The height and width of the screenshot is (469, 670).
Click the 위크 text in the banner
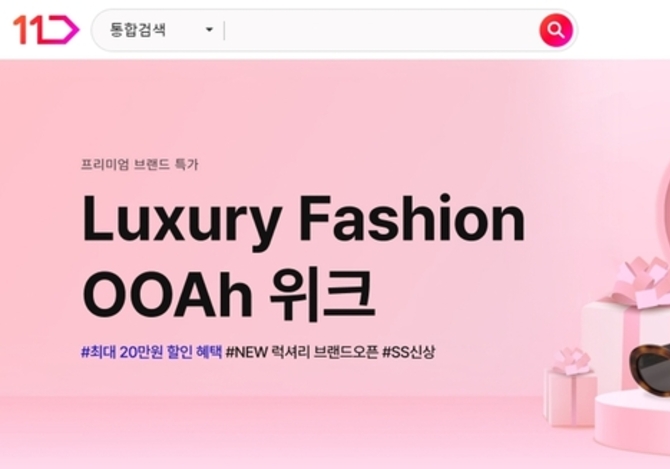tap(323, 294)
